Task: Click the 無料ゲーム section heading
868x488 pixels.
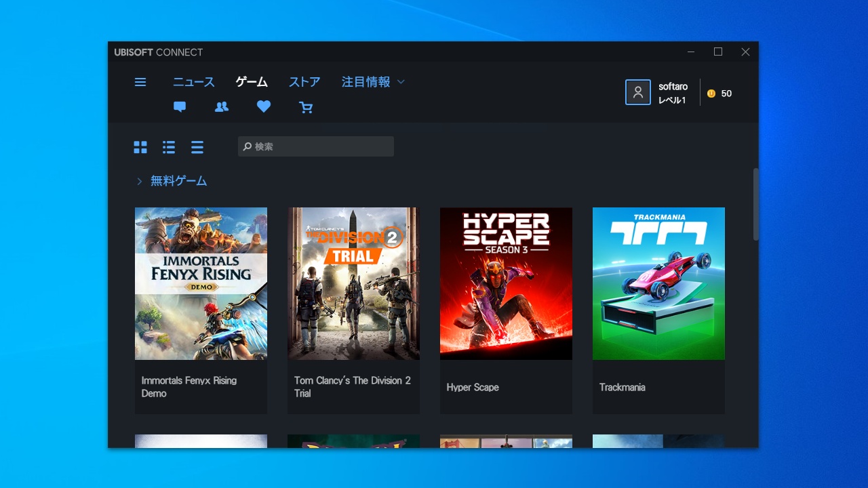Action: (x=178, y=181)
